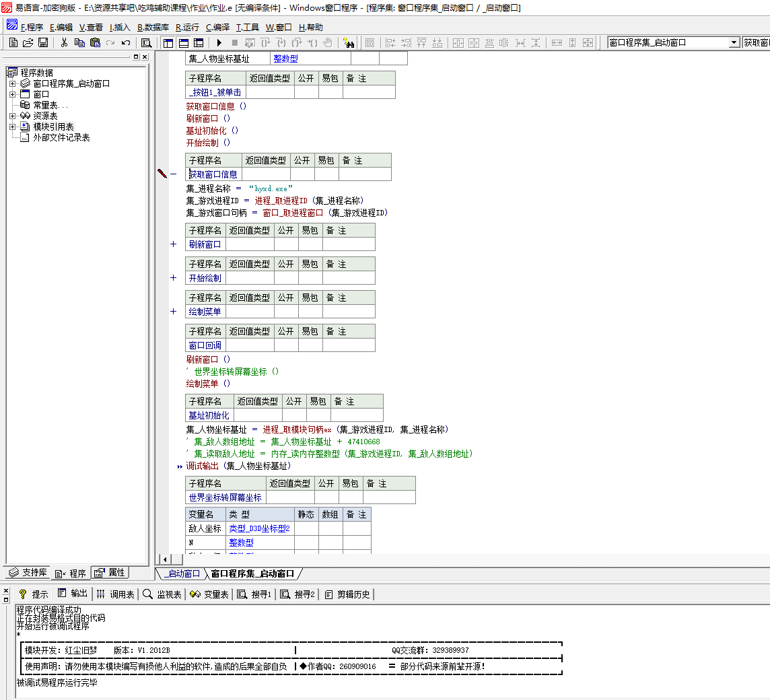This screenshot has width=770, height=700.
Task: Click the 调试输出 code line
Action: click(238, 466)
